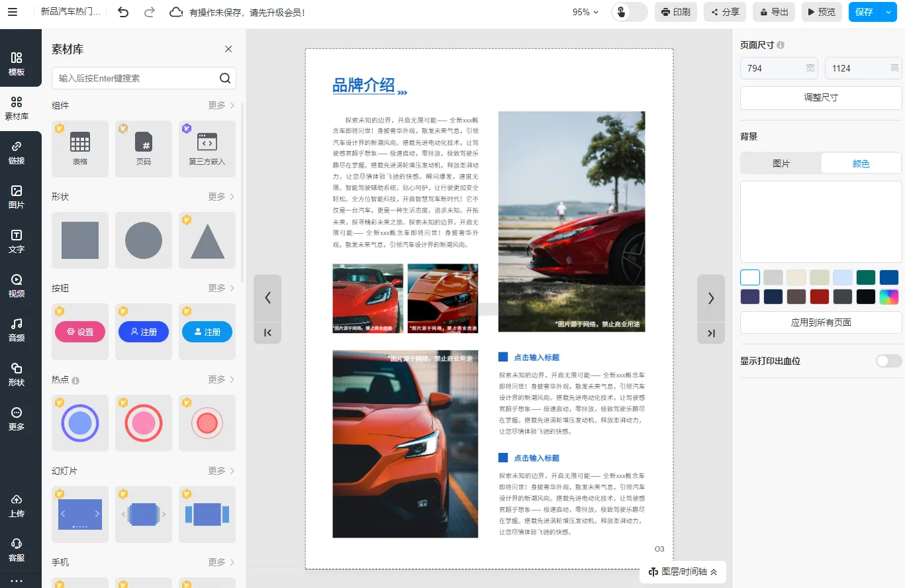Switch to the 颜色 background tab
Image resolution: width=905 pixels, height=588 pixels.
click(x=861, y=164)
